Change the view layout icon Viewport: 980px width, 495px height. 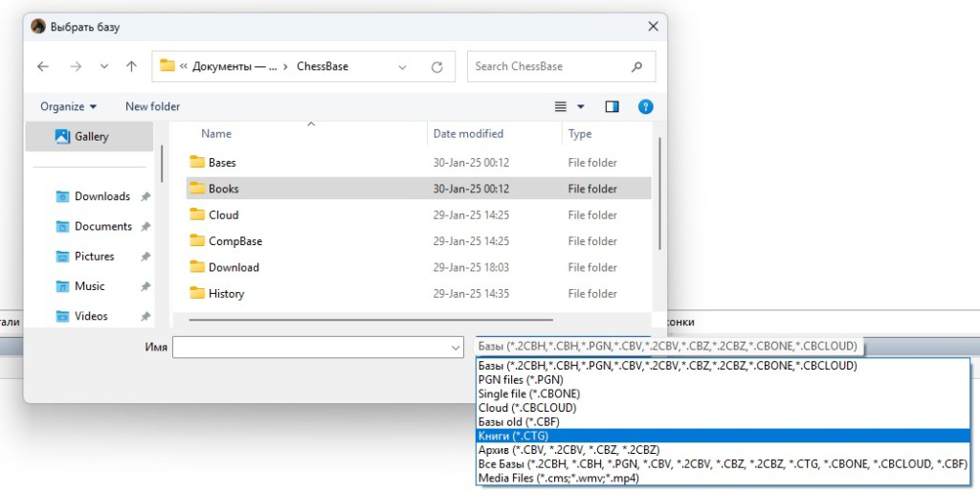pyautogui.click(x=561, y=107)
